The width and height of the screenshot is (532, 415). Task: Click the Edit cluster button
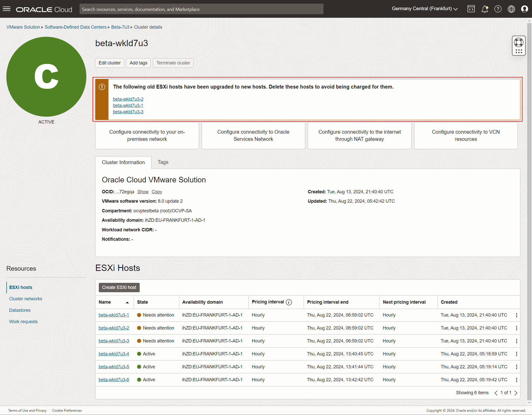pyautogui.click(x=109, y=63)
